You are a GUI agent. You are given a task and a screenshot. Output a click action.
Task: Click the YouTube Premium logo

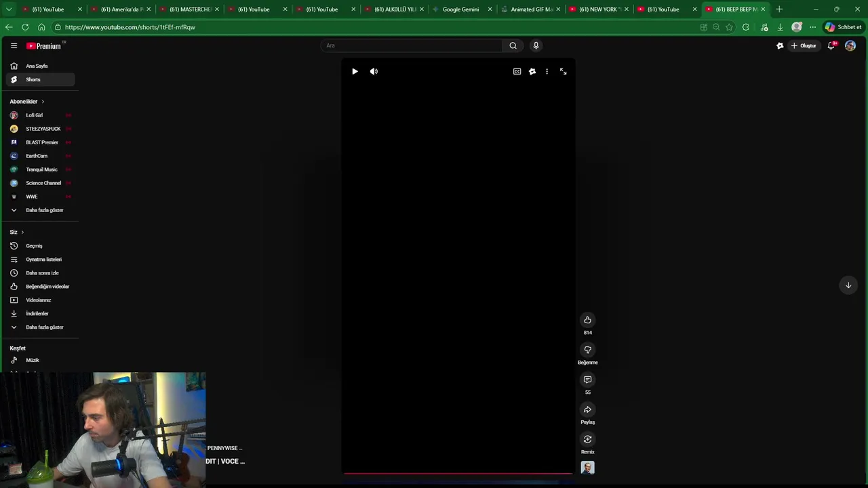click(44, 46)
